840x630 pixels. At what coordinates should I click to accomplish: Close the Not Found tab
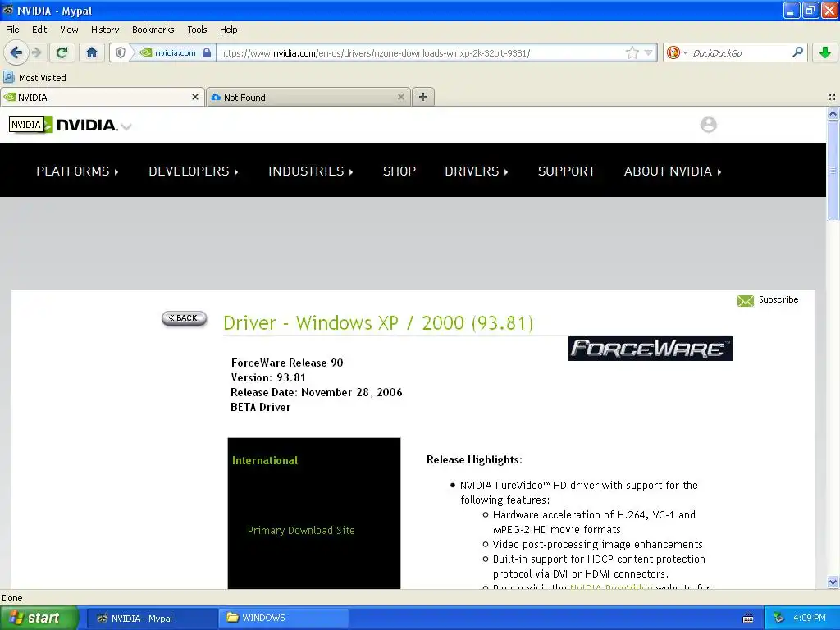pyautogui.click(x=400, y=97)
